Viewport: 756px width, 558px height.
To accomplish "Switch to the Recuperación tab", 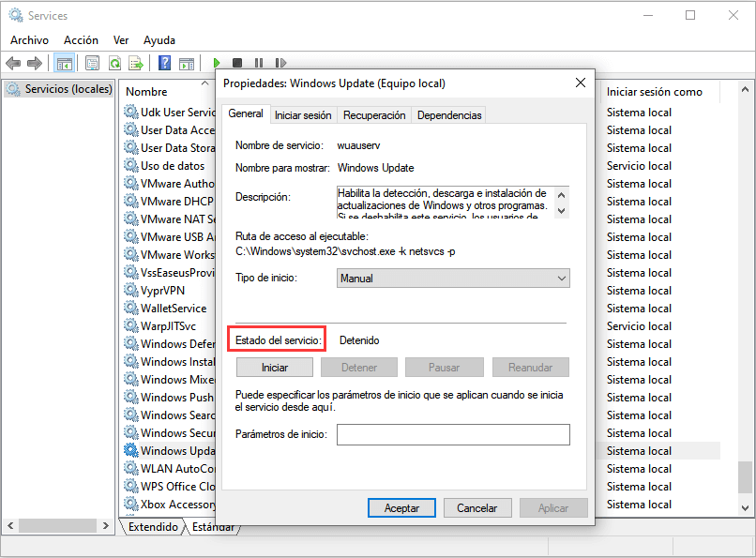I will pyautogui.click(x=374, y=115).
